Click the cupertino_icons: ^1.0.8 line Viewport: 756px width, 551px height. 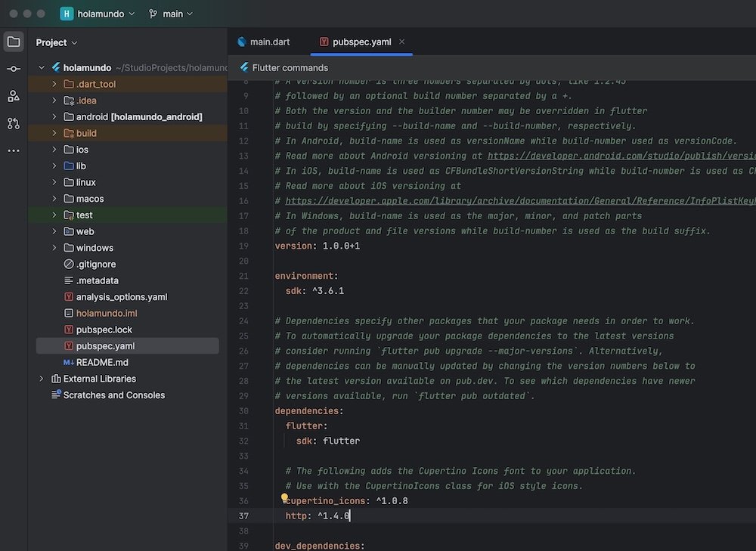coord(347,501)
